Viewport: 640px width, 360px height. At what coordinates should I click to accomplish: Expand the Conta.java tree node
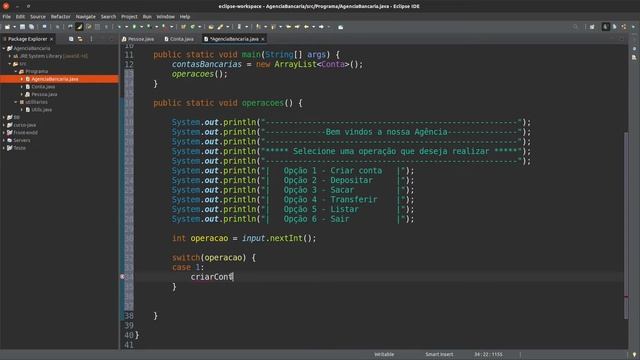pyautogui.click(x=22, y=87)
